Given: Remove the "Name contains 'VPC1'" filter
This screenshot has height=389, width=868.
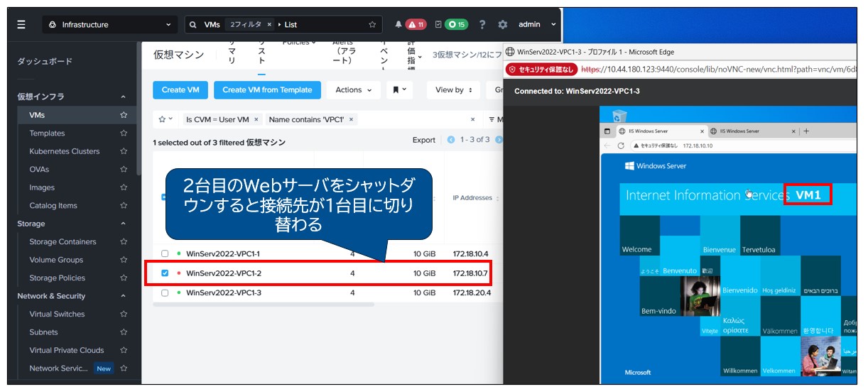Looking at the screenshot, I should [351, 120].
